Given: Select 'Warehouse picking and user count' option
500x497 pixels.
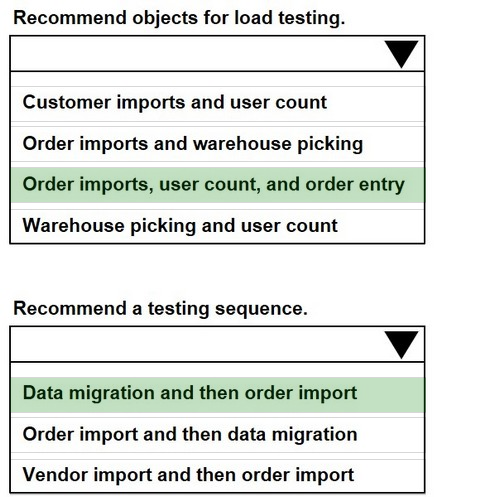Looking at the screenshot, I should point(217,226).
